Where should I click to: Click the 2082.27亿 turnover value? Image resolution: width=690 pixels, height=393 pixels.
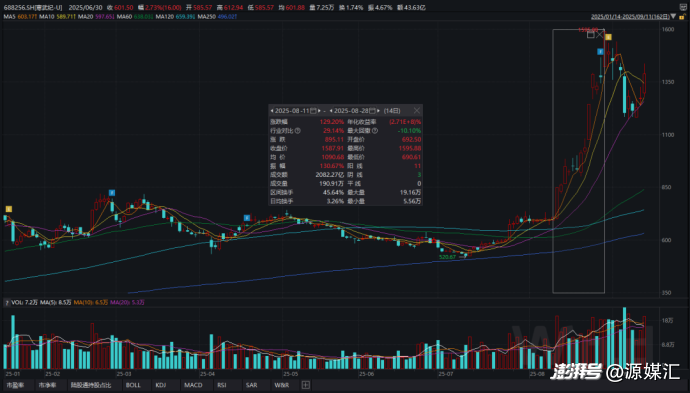point(330,175)
